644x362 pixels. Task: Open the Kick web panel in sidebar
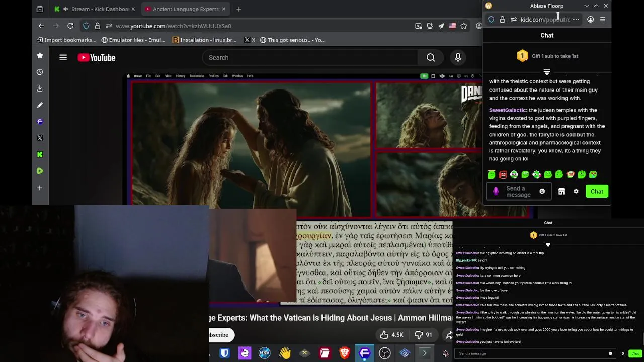coord(40,154)
